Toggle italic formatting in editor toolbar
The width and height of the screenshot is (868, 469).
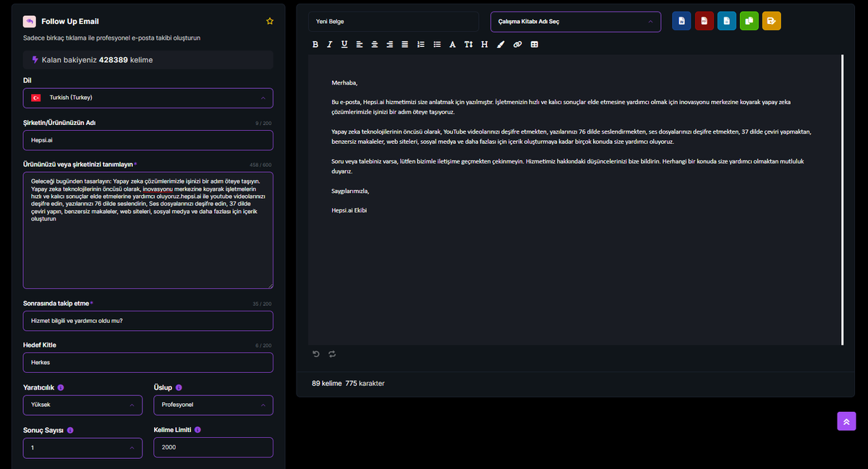click(329, 44)
